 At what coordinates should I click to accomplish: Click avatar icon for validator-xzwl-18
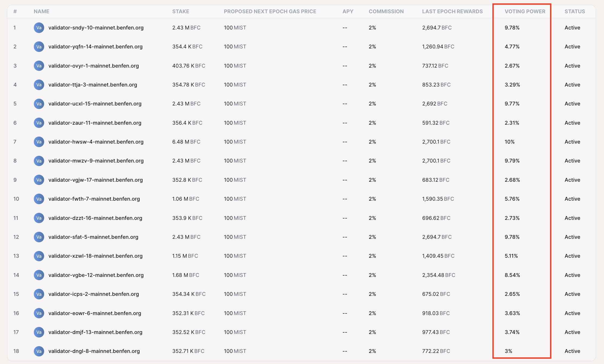point(39,256)
